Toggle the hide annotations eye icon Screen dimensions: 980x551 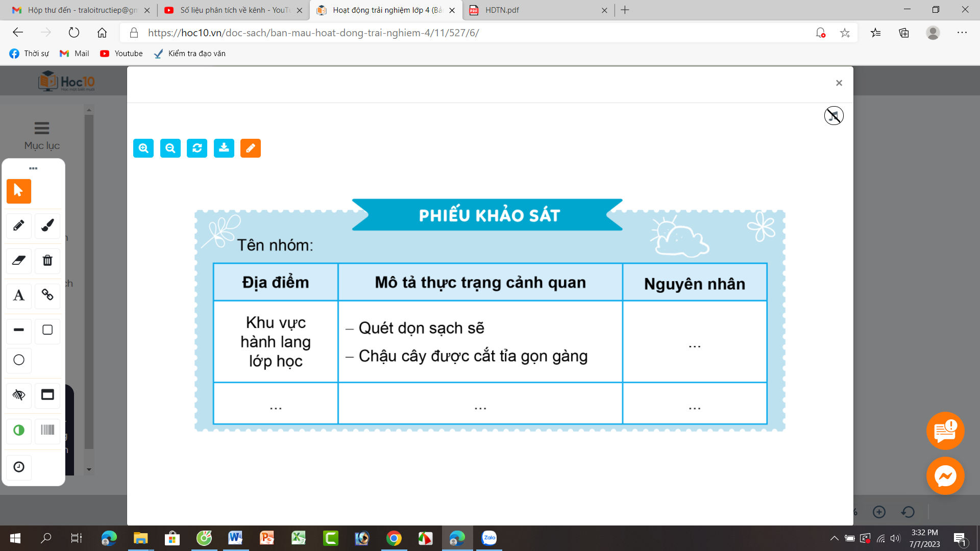(x=19, y=395)
